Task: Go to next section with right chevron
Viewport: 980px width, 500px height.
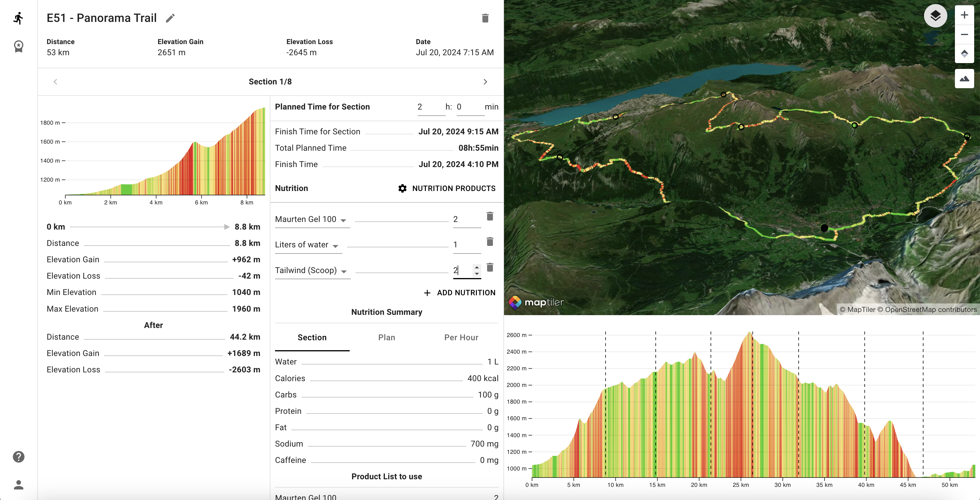Action: (485, 82)
